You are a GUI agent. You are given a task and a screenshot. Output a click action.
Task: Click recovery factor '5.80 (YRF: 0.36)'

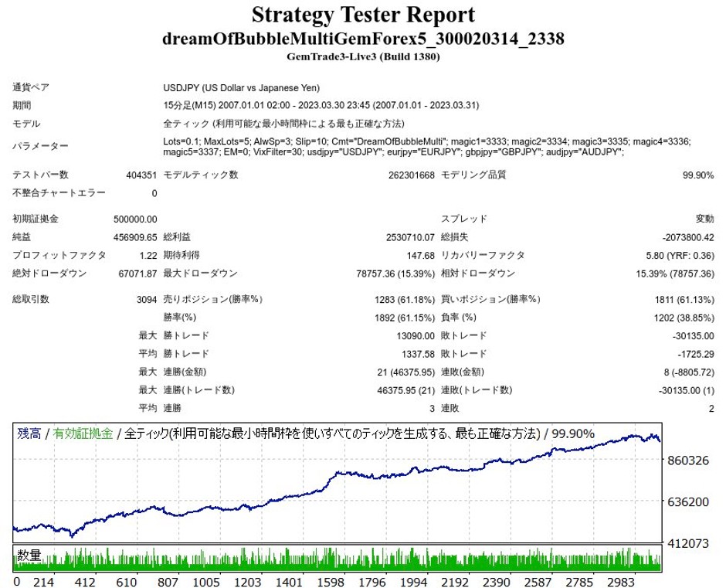click(680, 255)
